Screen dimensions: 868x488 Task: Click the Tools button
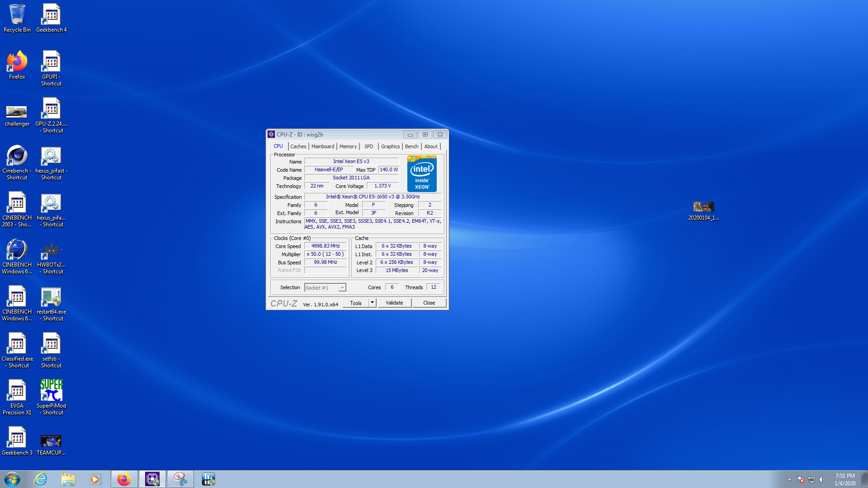(356, 303)
